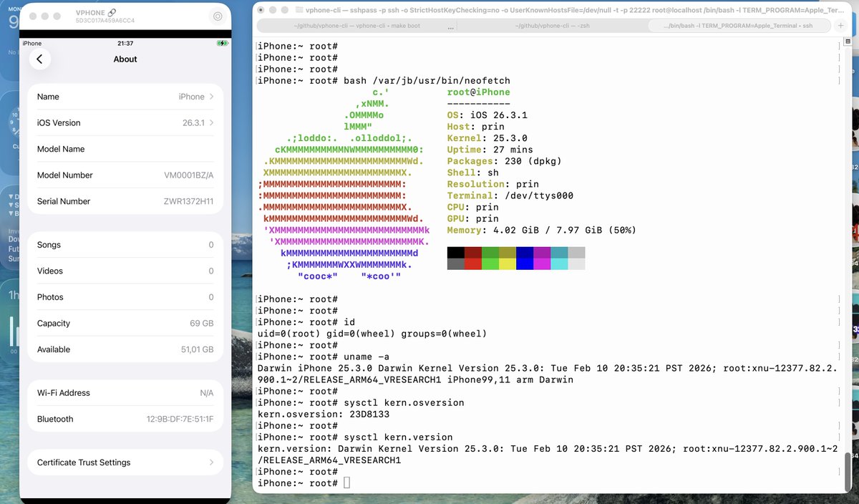Click the 'Host: prin' neofetch line
The height and width of the screenshot is (504, 859).
tap(476, 127)
